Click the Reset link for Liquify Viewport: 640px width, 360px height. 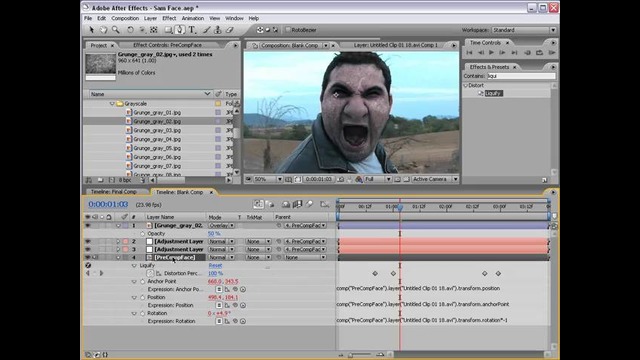tap(215, 266)
